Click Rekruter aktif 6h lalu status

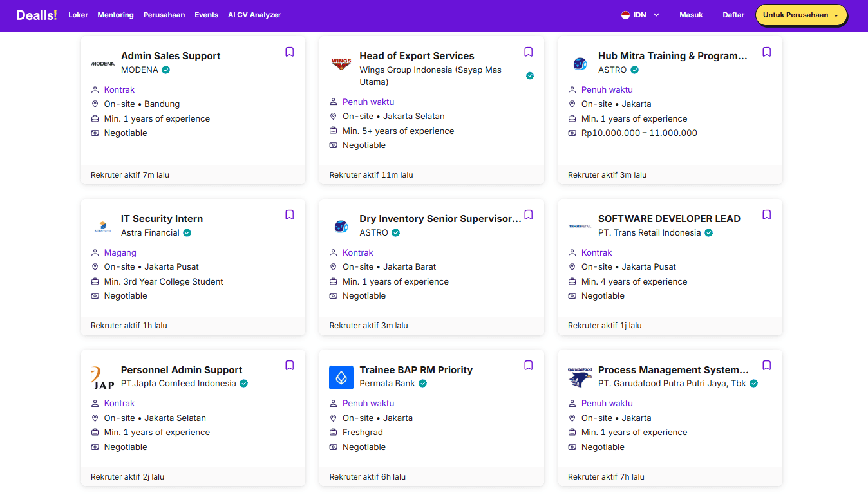(x=367, y=477)
